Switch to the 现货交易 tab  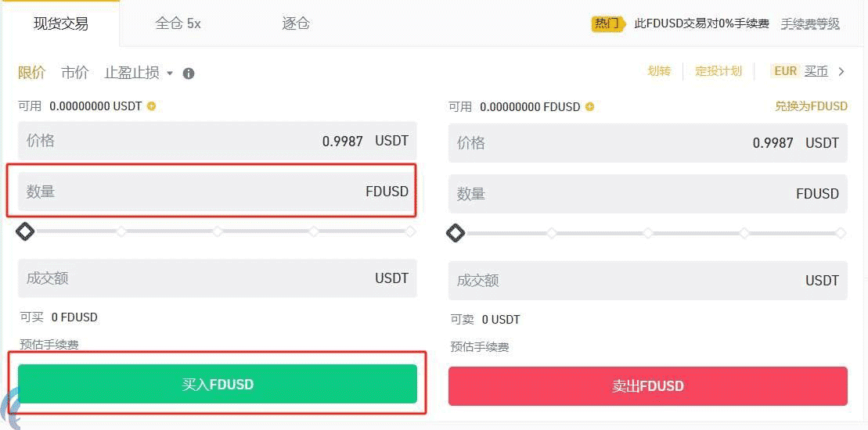tap(60, 23)
